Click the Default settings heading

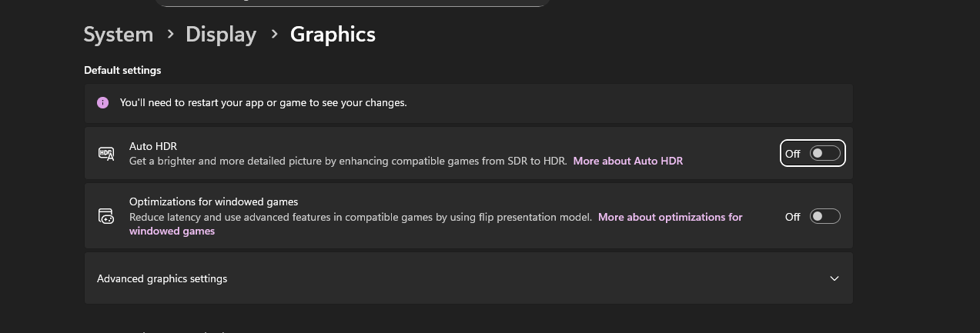tap(122, 70)
